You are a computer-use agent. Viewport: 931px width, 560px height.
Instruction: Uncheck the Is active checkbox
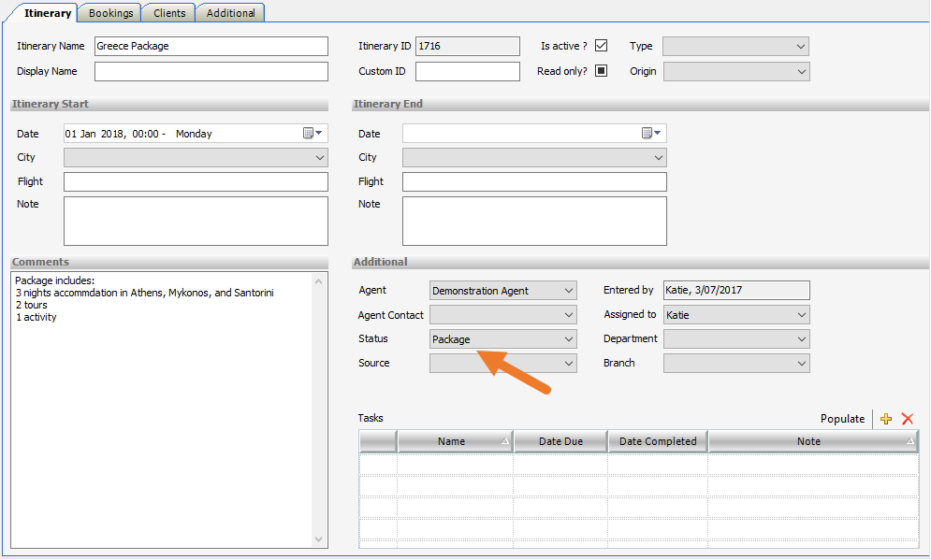(x=602, y=46)
